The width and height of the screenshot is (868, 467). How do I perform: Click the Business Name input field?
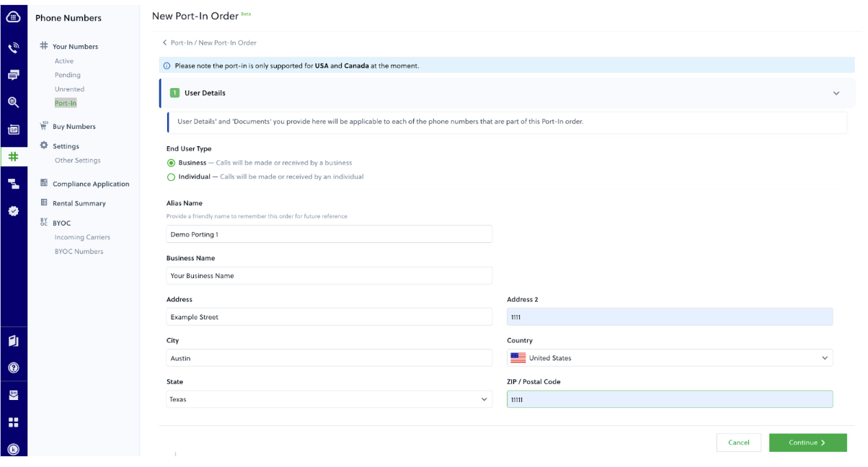[329, 275]
